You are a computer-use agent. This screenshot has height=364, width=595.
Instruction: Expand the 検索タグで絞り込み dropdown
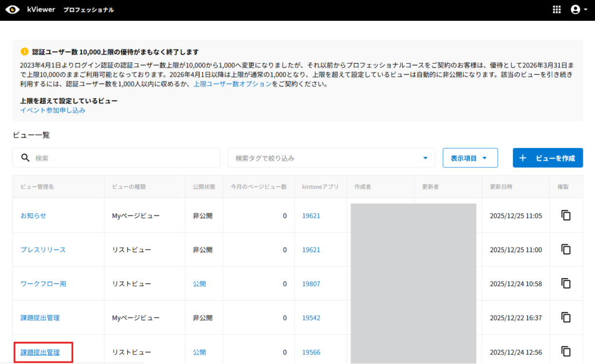pos(425,158)
